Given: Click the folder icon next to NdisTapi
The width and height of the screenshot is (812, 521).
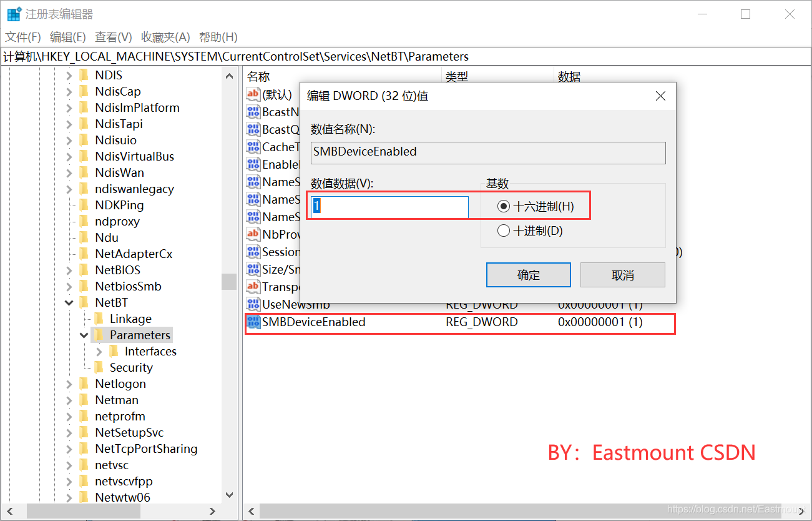Looking at the screenshot, I should pos(84,124).
